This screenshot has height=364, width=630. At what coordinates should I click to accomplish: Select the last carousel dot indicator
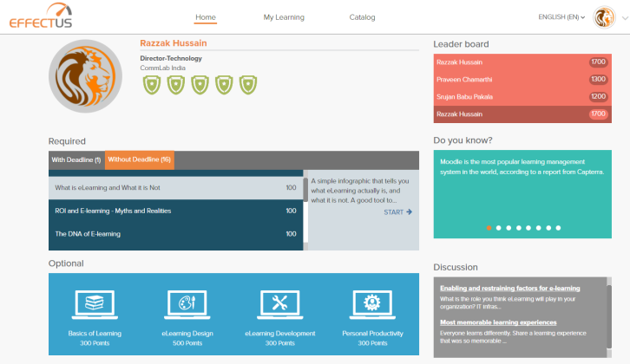tap(558, 228)
